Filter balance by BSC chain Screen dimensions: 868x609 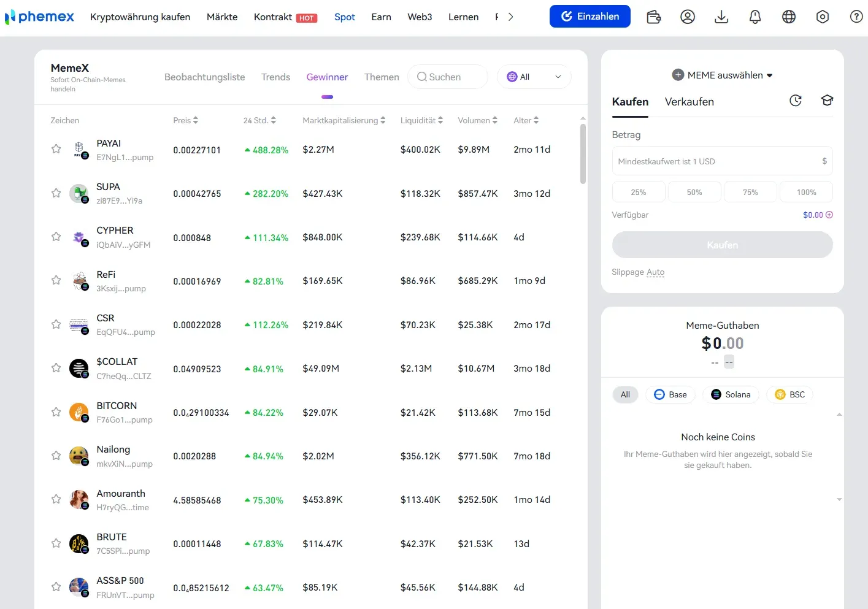789,394
